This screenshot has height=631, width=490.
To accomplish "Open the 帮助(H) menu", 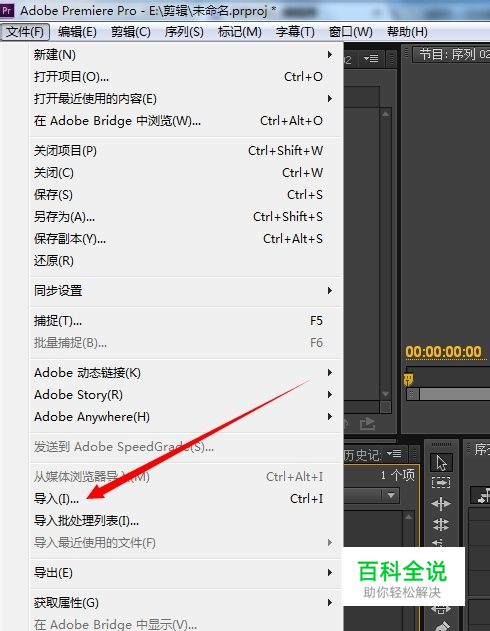I will pyautogui.click(x=407, y=32).
